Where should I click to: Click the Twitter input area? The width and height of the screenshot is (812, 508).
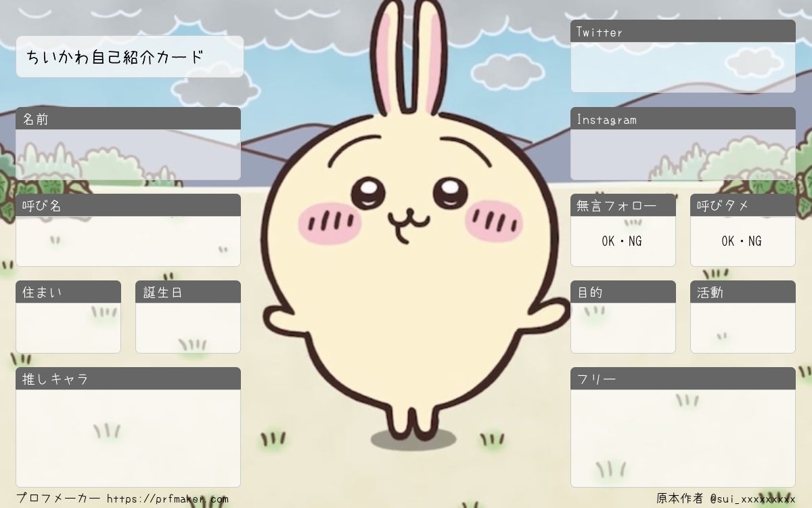(x=683, y=67)
